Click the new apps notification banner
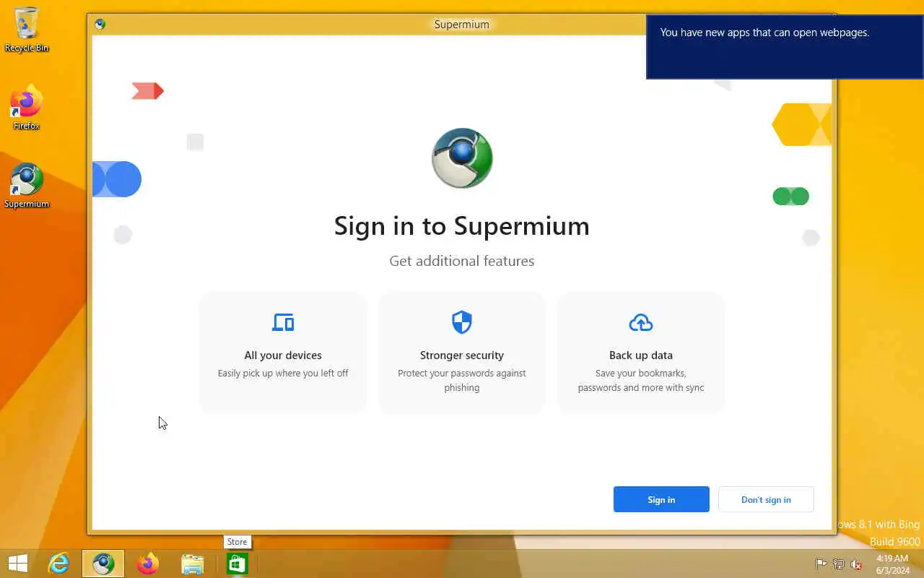Image resolution: width=924 pixels, height=578 pixels. point(785,47)
